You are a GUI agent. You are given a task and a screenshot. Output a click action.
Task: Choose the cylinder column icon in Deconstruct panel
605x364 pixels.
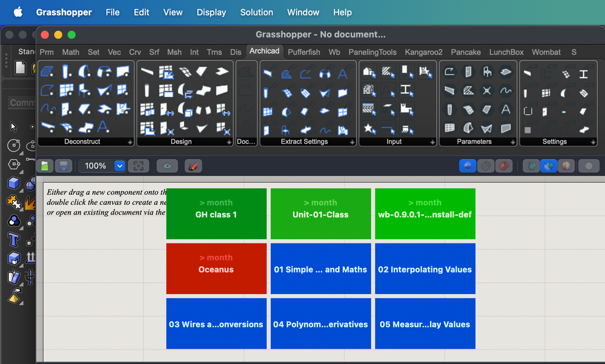(x=67, y=71)
